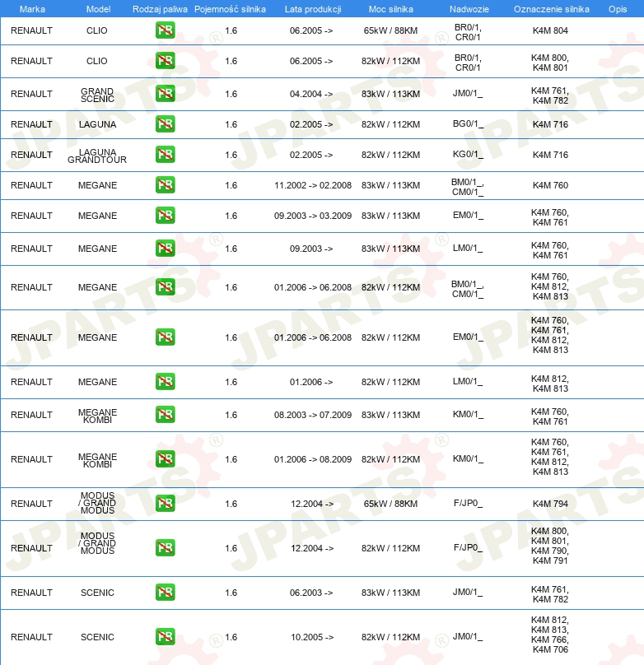This screenshot has height=665, width=644.
Task: Click fuel icon in MEGANE 09.2003 -> 03.2009 row
Action: pos(165,216)
